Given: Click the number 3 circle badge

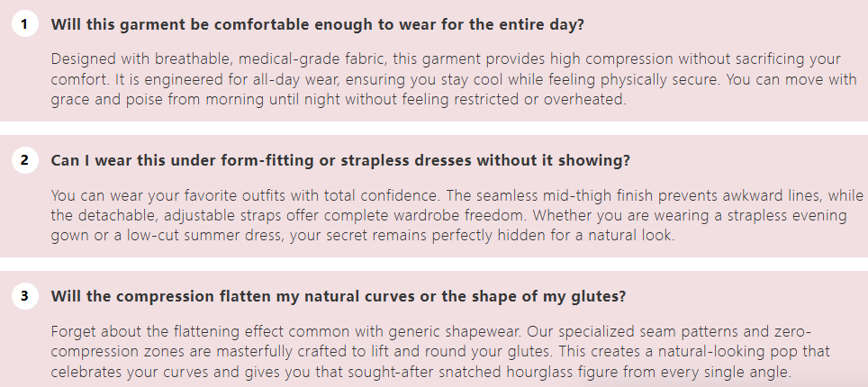Looking at the screenshot, I should (x=25, y=295).
